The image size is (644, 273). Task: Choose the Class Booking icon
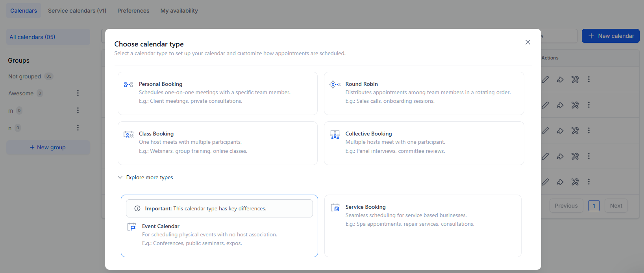click(x=128, y=134)
